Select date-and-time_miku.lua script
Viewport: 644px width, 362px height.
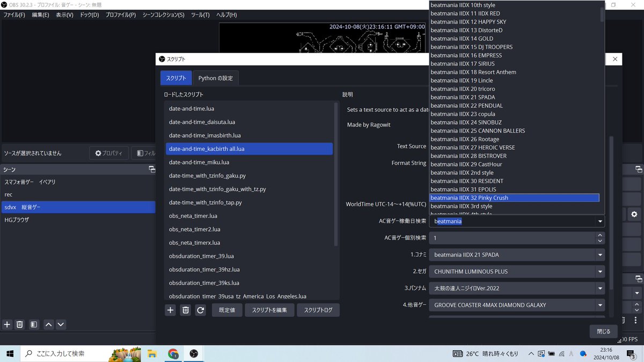[249, 162]
